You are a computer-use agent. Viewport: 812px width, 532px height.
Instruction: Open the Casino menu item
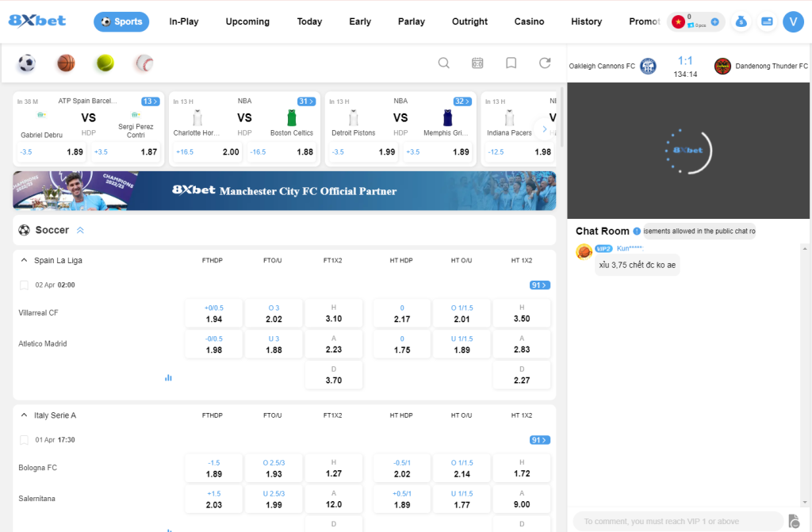tap(529, 21)
